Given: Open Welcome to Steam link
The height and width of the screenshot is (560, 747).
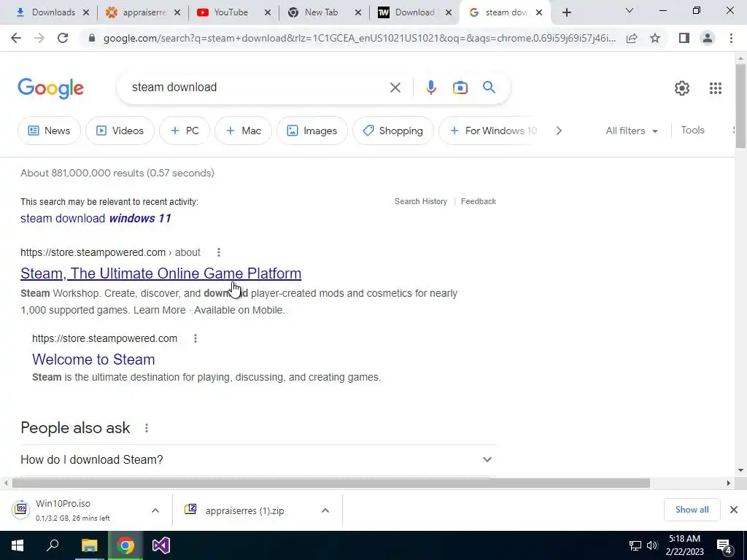Looking at the screenshot, I should 93,359.
